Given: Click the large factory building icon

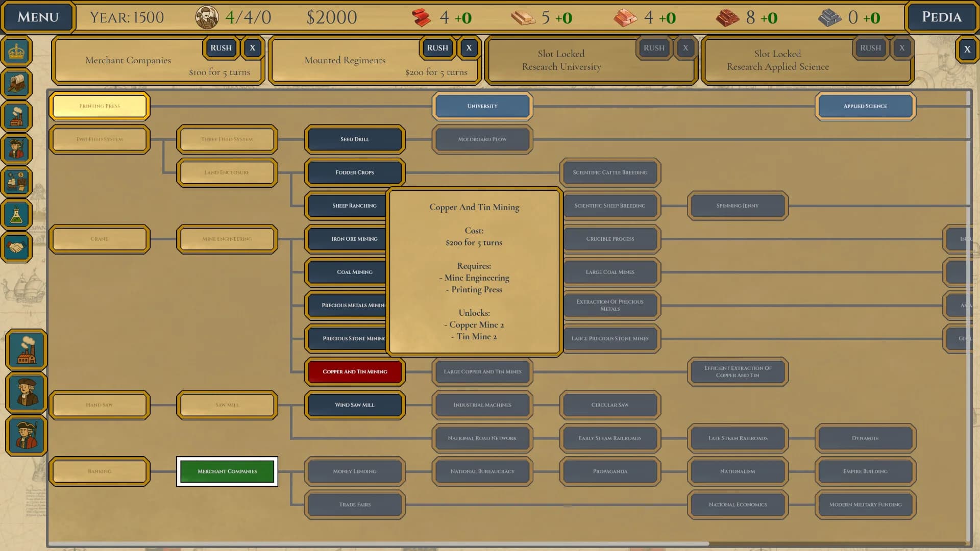Looking at the screenshot, I should (27, 350).
